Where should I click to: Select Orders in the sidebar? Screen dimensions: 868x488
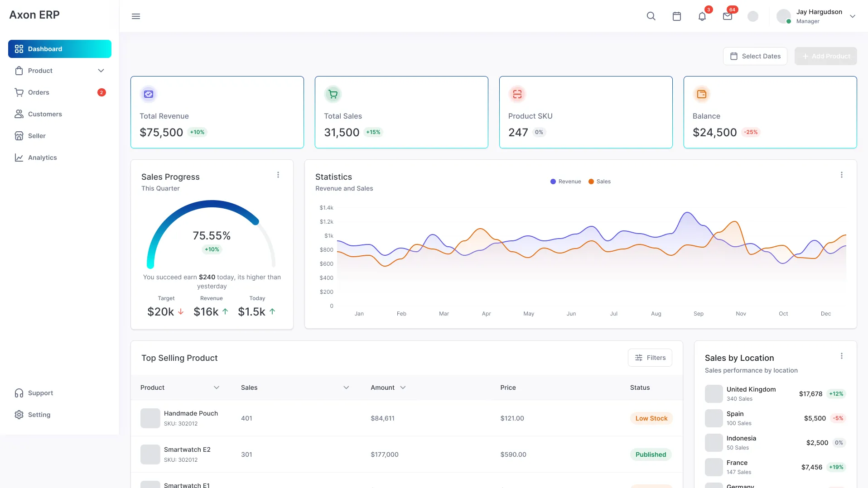pos(39,92)
